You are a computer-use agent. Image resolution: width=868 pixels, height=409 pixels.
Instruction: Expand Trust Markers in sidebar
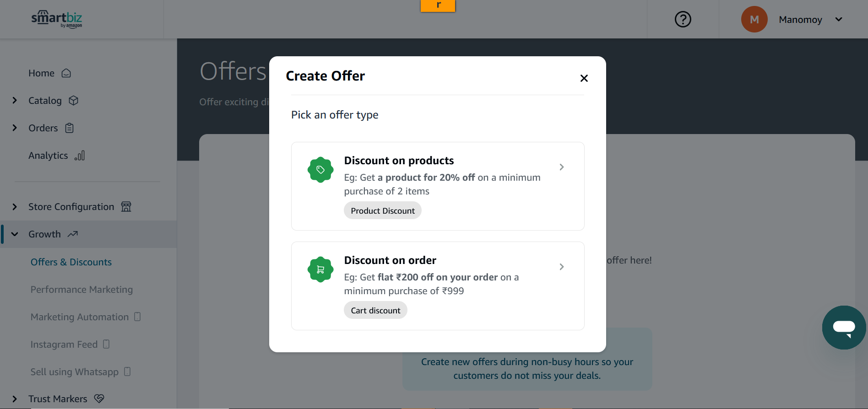15,399
